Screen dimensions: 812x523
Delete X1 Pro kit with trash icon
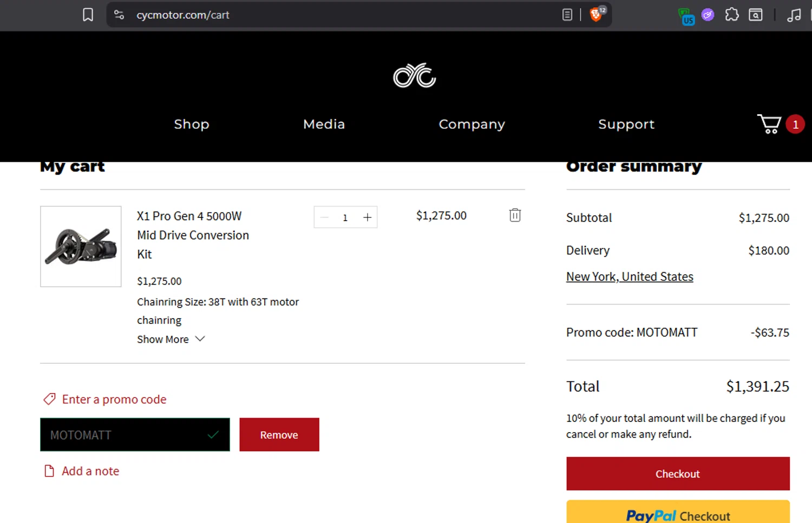515,215
